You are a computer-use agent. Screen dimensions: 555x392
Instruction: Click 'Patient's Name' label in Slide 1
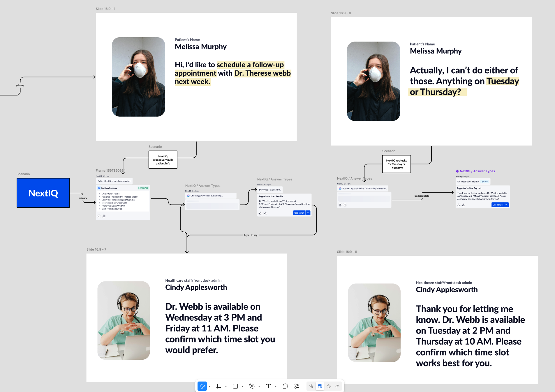(x=187, y=40)
